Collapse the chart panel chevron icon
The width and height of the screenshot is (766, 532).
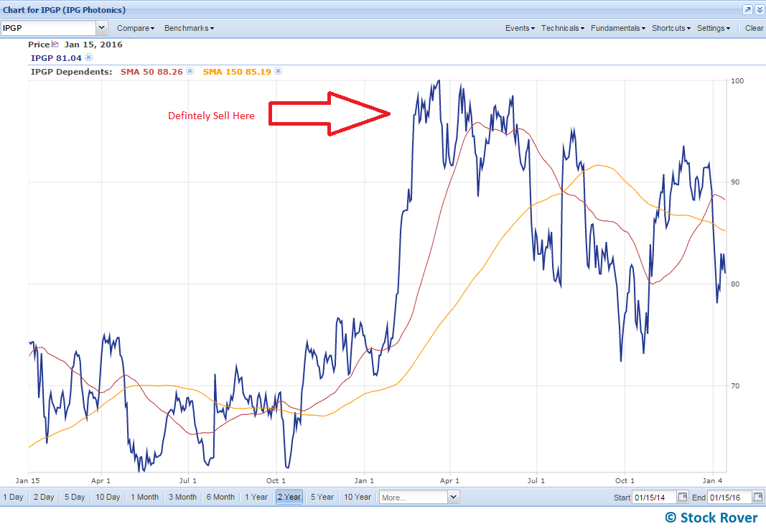(760, 10)
